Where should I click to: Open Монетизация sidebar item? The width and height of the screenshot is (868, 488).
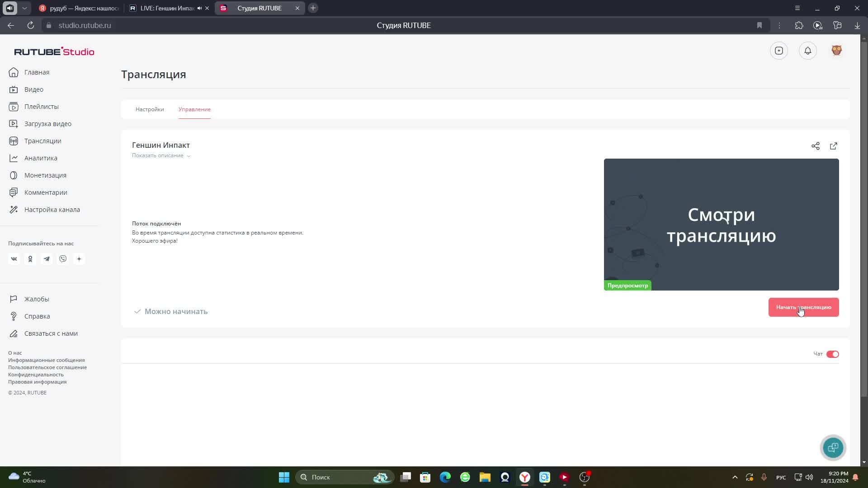tap(45, 175)
